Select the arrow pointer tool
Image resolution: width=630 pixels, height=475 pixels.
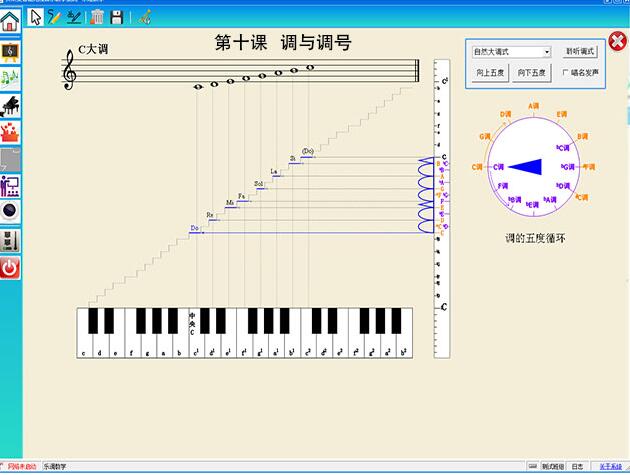coord(36,16)
